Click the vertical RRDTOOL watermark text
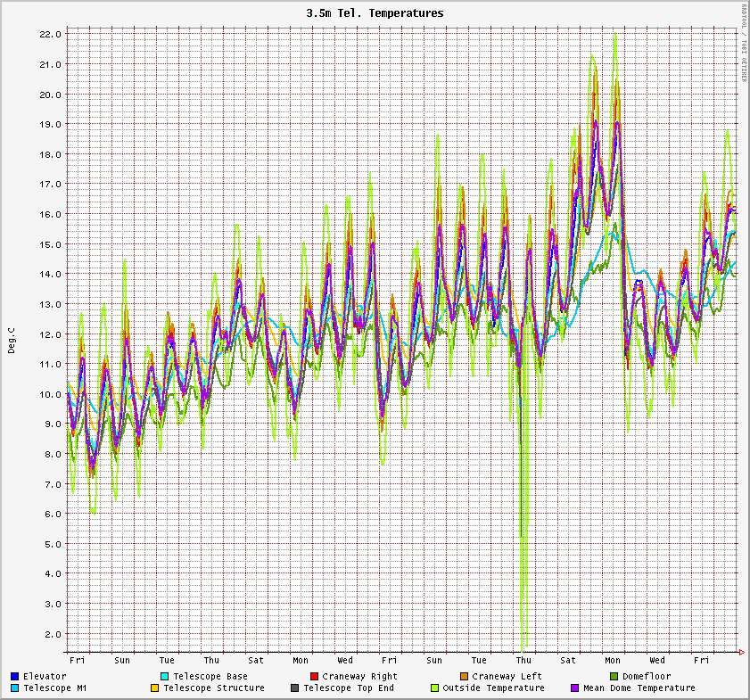The image size is (750, 700). (744, 43)
